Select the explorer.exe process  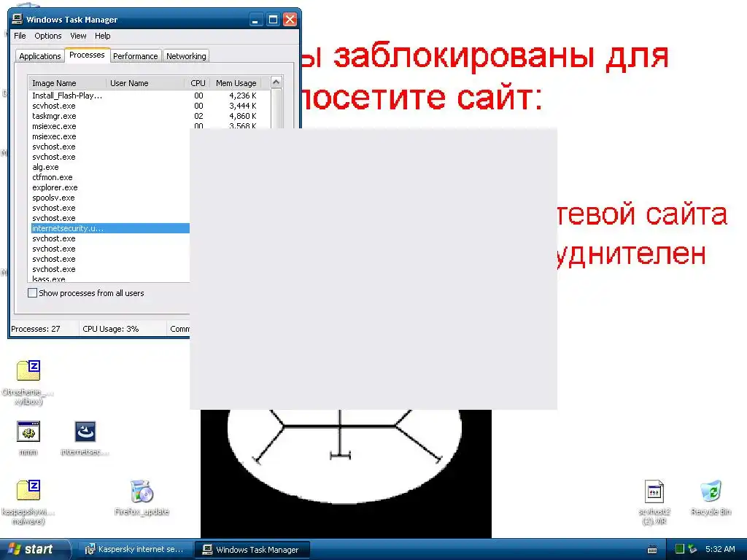[x=111, y=187]
